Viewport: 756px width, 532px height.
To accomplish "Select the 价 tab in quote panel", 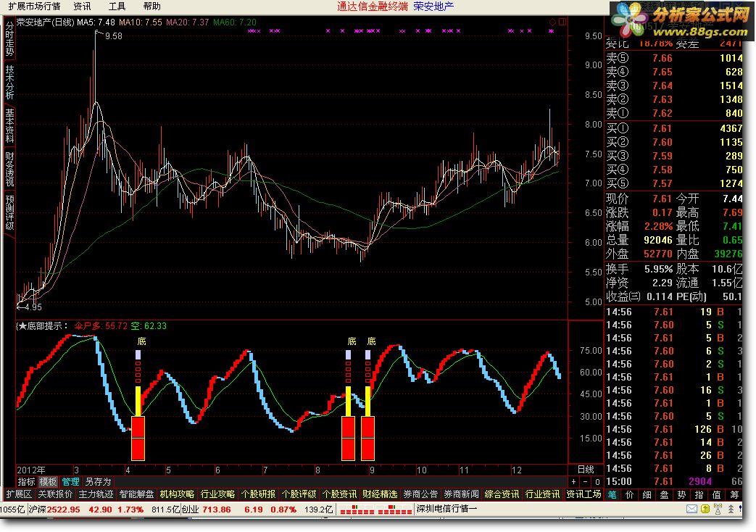I will point(629,494).
